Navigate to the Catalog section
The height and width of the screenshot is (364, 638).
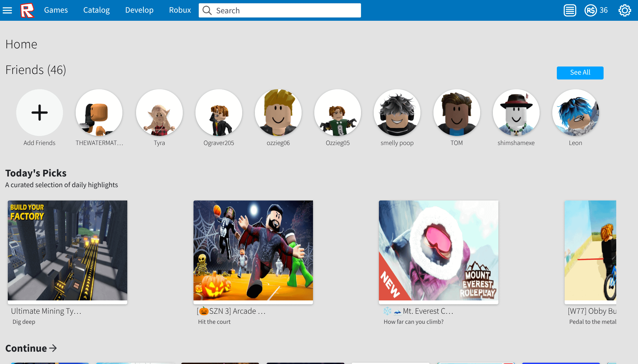(x=96, y=10)
